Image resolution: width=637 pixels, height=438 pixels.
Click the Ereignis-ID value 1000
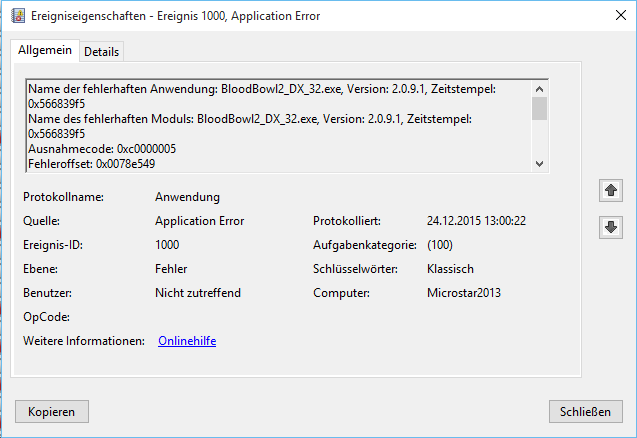(168, 245)
